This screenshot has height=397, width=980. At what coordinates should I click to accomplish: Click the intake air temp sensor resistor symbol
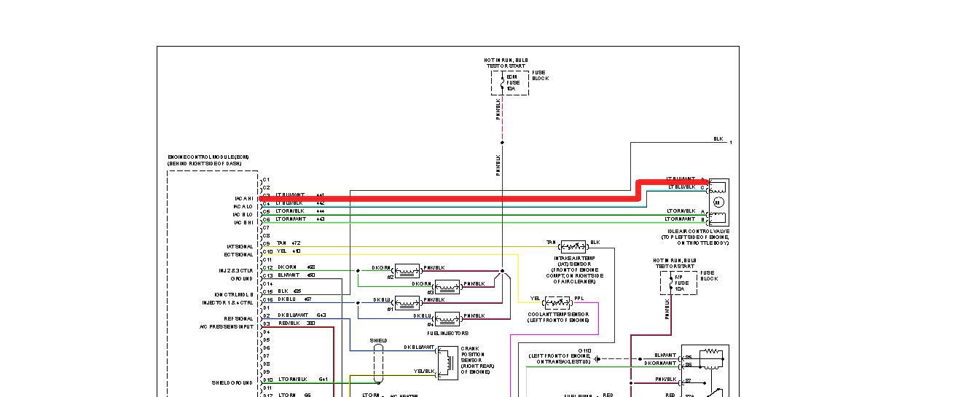573,246
